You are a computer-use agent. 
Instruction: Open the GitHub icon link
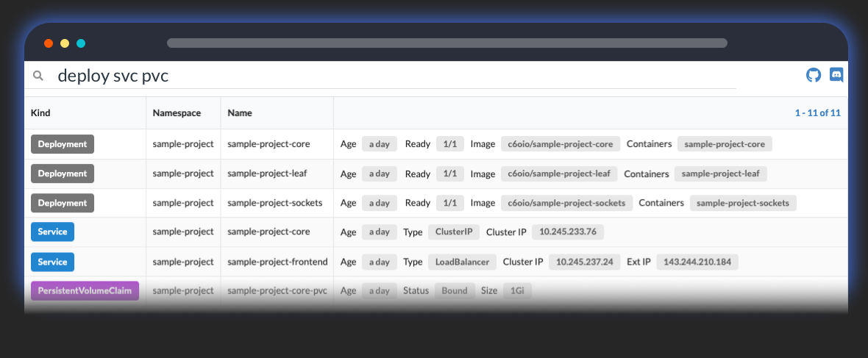[814, 75]
